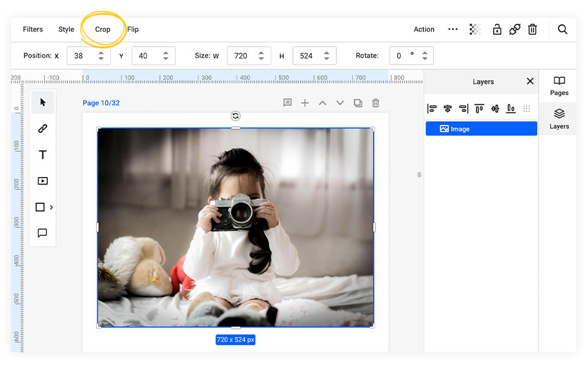Click the rotate handle above the image
Screen dimensions: 588x370
[235, 116]
